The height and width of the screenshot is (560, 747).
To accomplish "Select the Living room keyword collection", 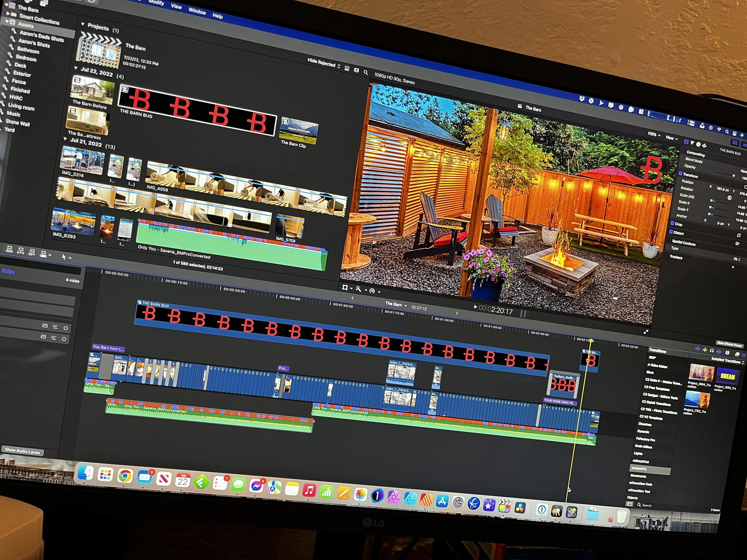I will (21, 107).
